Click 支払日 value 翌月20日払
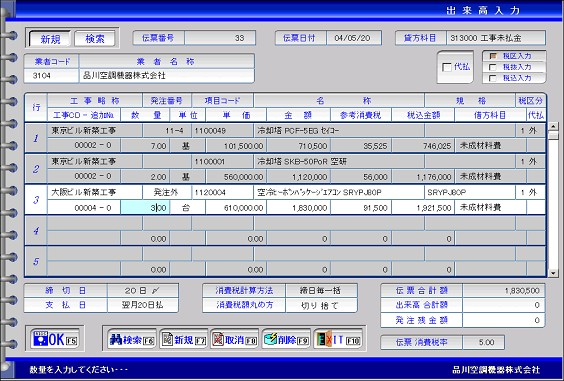 point(142,305)
